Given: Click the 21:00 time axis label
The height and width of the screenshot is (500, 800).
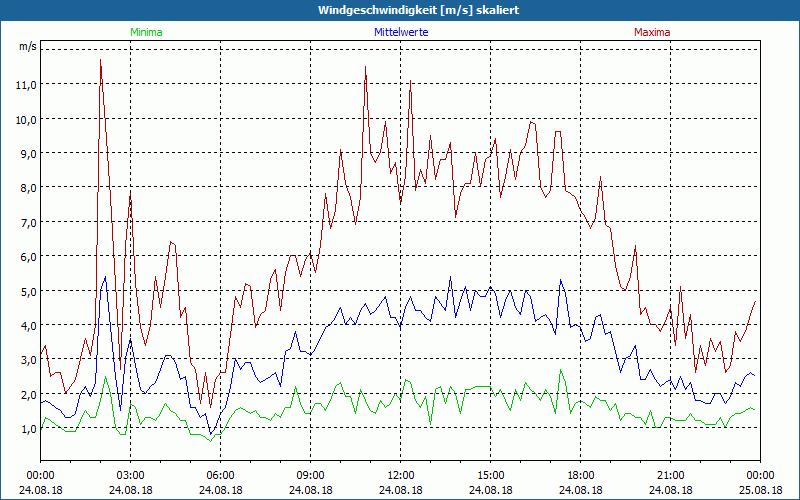Looking at the screenshot, I should [670, 476].
